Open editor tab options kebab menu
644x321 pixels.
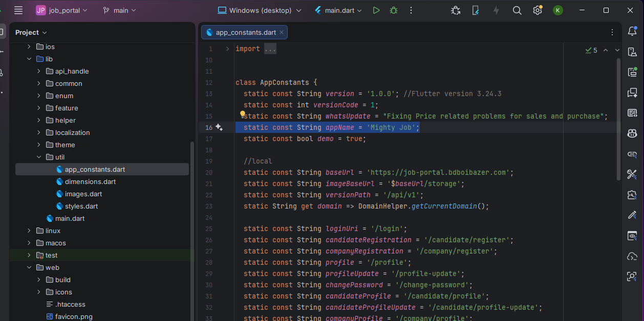coord(612,32)
